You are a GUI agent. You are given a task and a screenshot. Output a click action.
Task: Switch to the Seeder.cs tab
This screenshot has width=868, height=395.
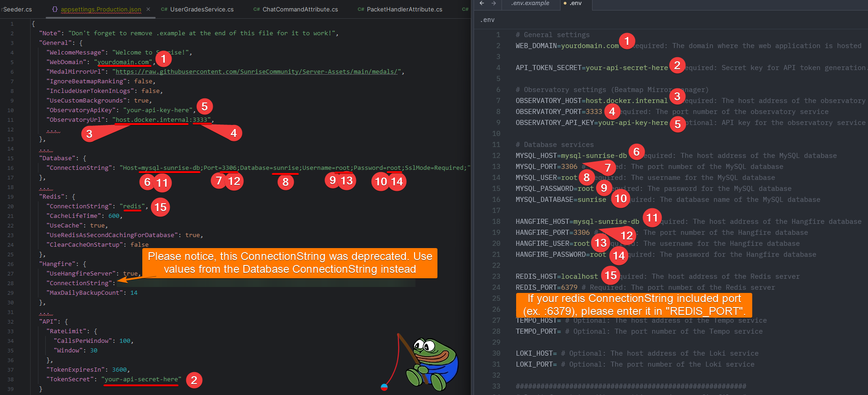click(x=17, y=9)
